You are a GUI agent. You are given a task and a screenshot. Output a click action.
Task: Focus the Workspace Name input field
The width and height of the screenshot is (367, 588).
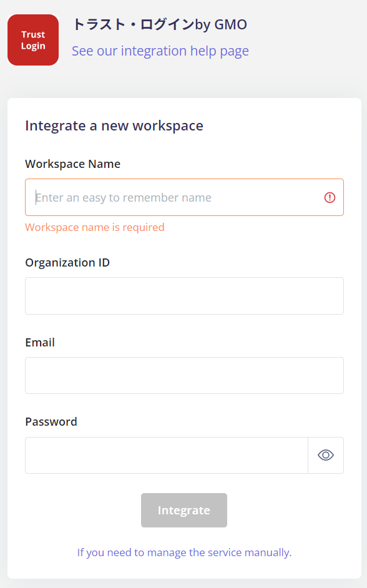[184, 197]
